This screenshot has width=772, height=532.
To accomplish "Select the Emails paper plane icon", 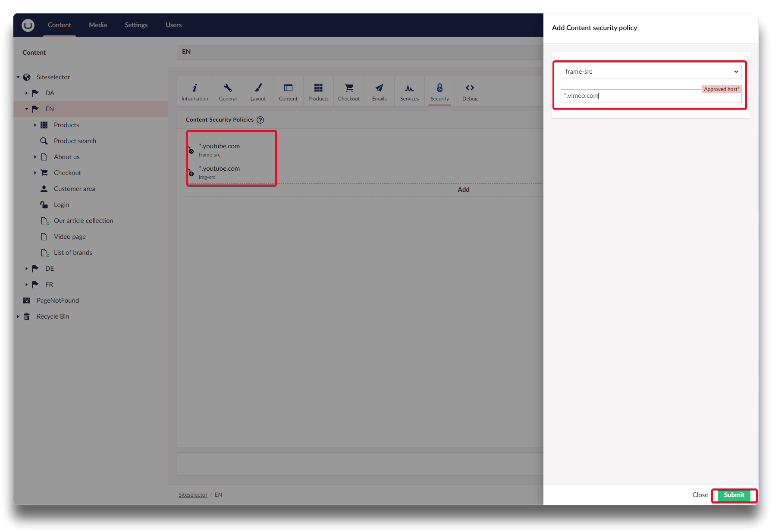I will pos(379,88).
